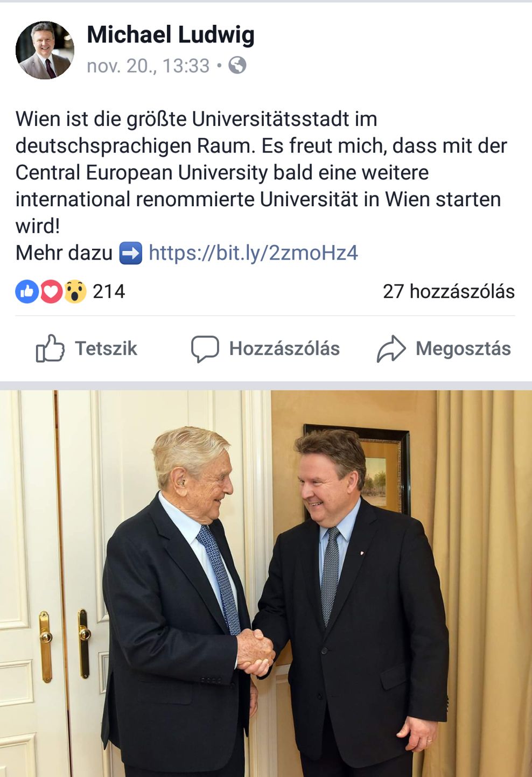Show the 27 hozzászólás comments
Viewport: 532px width, 777px height.
click(x=449, y=291)
